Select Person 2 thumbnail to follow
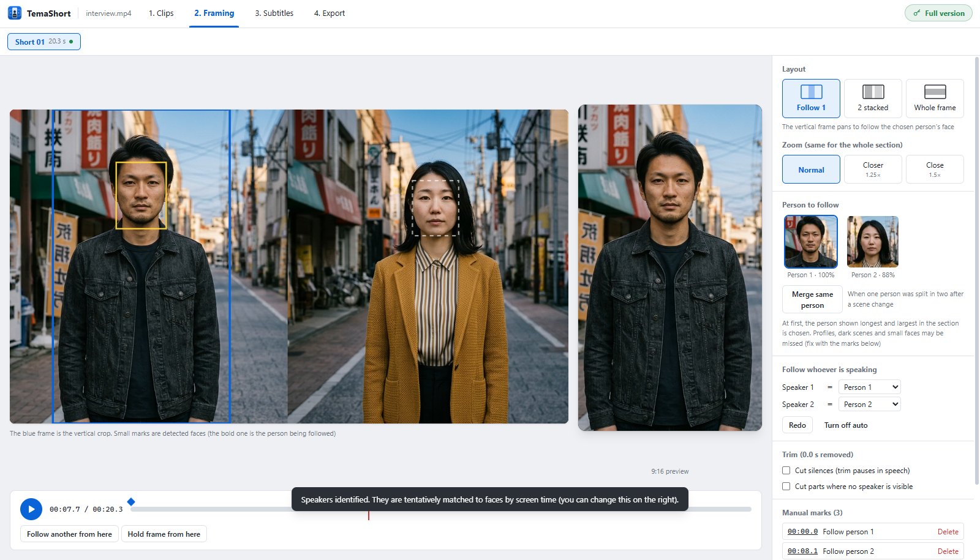The image size is (980, 560). pyautogui.click(x=873, y=242)
